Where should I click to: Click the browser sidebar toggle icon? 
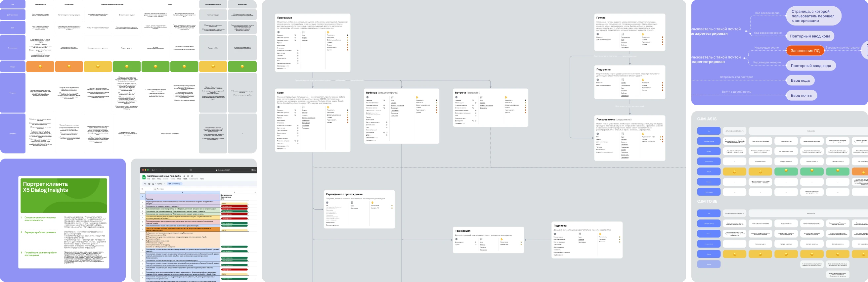(x=153, y=170)
